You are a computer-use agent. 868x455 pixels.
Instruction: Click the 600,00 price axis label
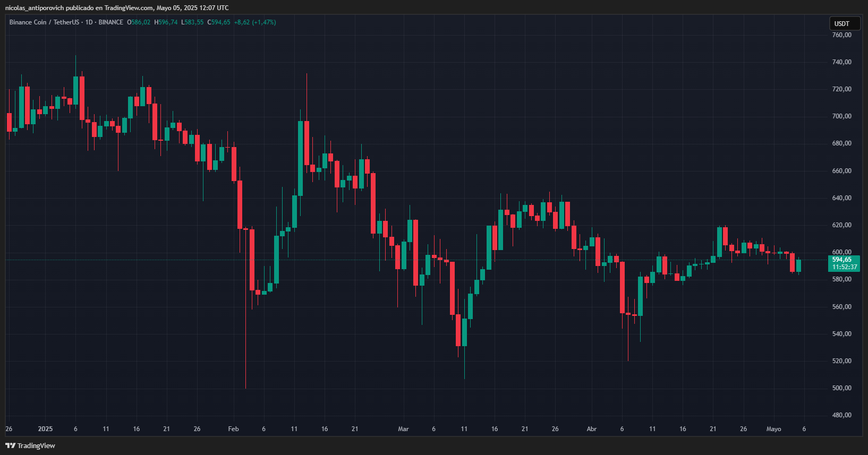tap(841, 252)
